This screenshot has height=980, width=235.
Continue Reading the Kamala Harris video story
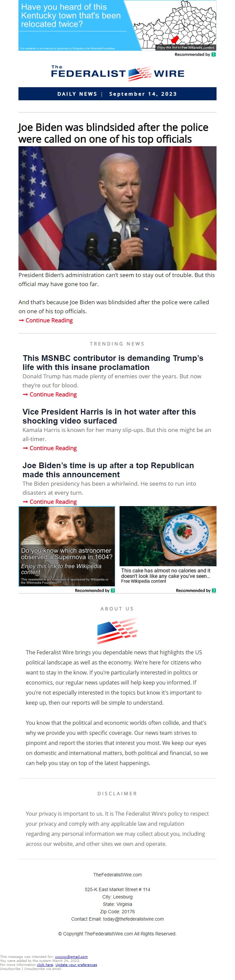[x=53, y=448]
